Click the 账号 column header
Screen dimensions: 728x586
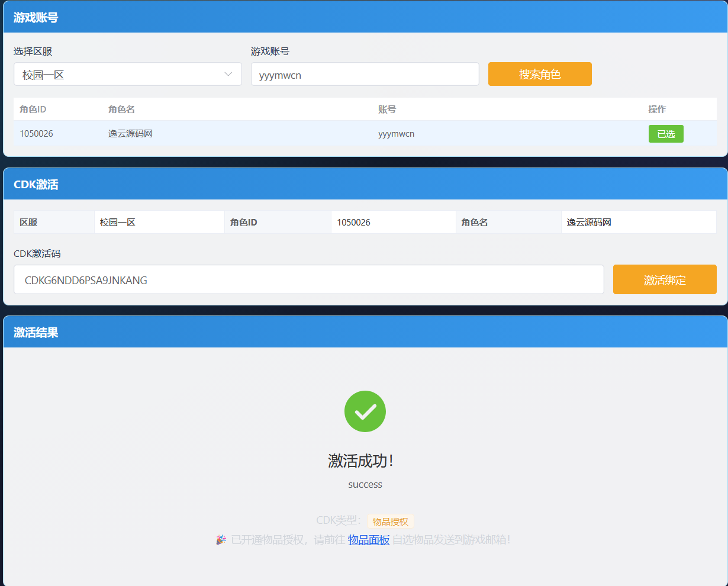click(x=387, y=110)
